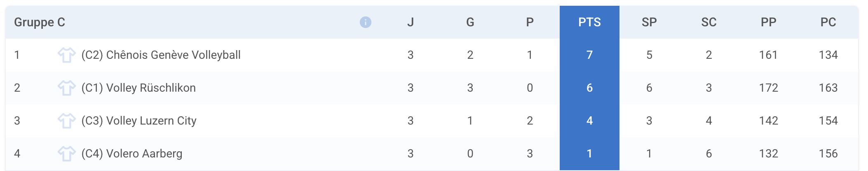Select the PP column header

point(769,22)
